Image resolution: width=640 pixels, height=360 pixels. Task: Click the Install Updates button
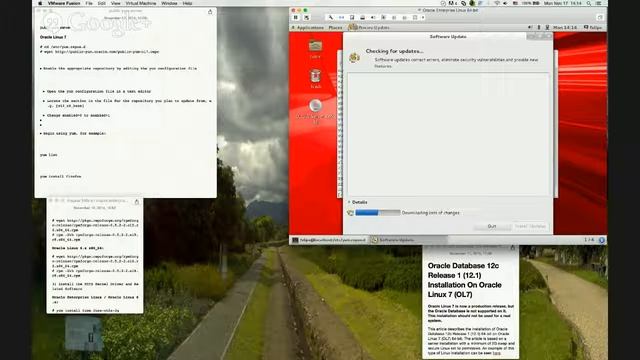click(x=530, y=226)
